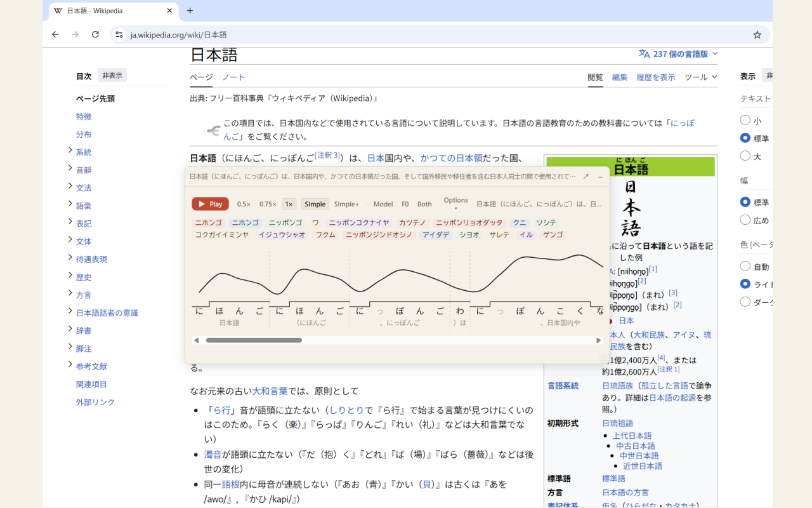812x508 pixels.
Task: Click the 、日本国内や label under graph
Action: coord(560,323)
